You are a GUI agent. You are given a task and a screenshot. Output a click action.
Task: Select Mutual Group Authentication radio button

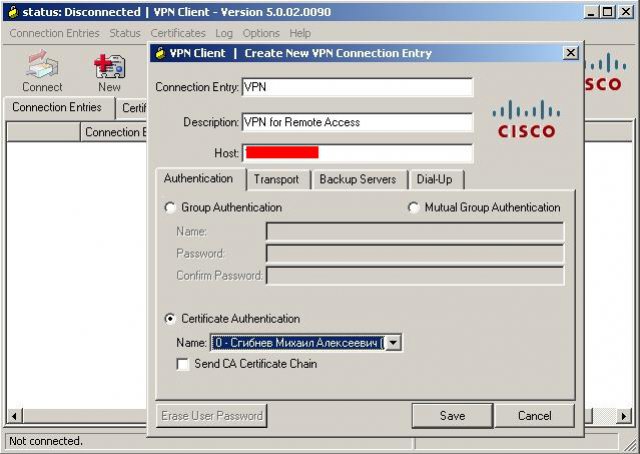point(413,207)
